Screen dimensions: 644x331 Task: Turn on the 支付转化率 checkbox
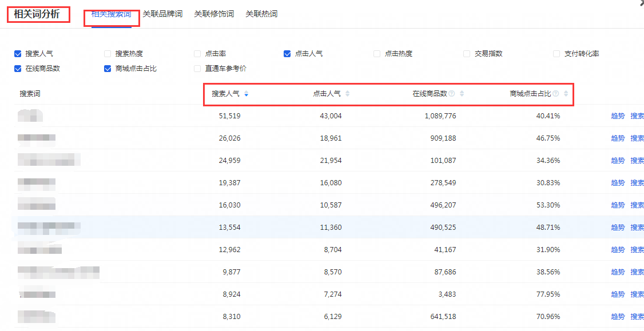pyautogui.click(x=556, y=54)
